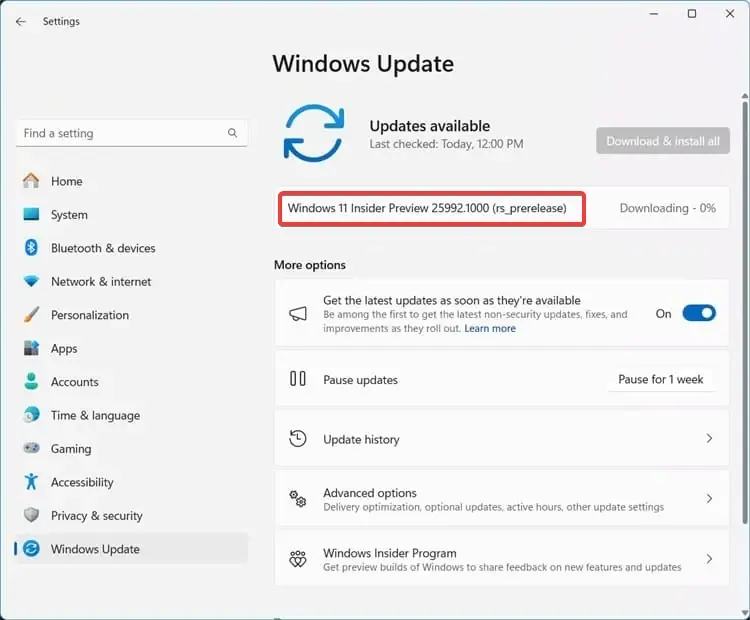Minimize the Settings window
Image resolution: width=750 pixels, height=620 pixels.
pos(654,14)
